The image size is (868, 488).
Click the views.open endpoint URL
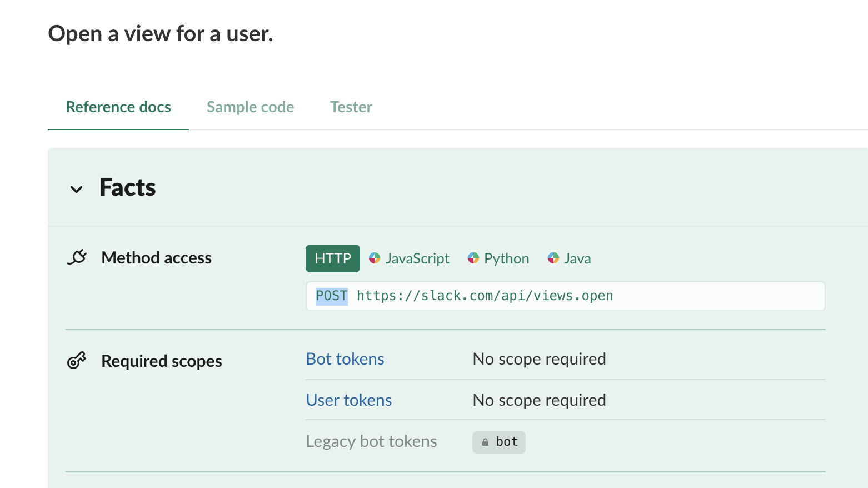[x=485, y=296]
